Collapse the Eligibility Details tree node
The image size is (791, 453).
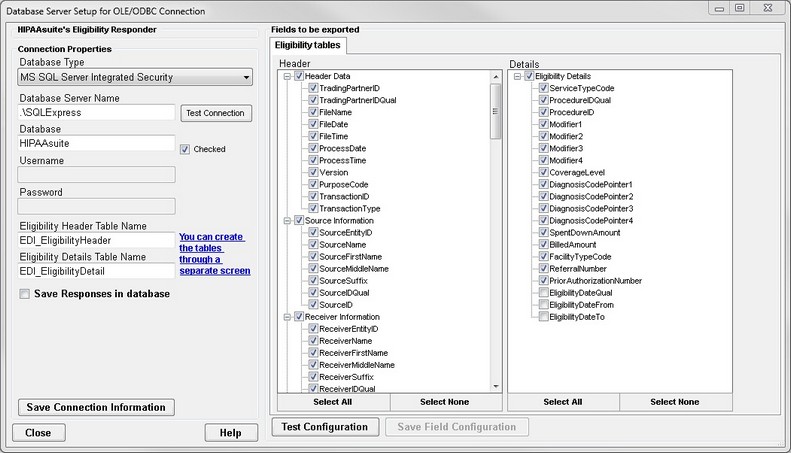517,76
